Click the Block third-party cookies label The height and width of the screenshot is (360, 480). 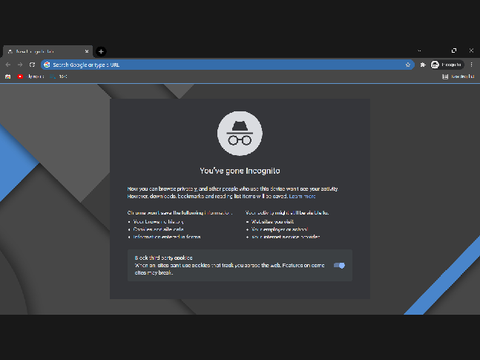(163, 258)
